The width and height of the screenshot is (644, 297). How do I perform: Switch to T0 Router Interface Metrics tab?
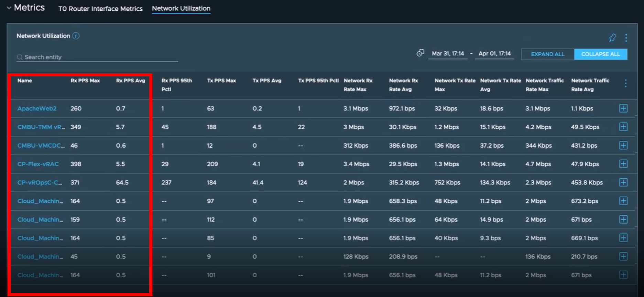click(x=100, y=9)
